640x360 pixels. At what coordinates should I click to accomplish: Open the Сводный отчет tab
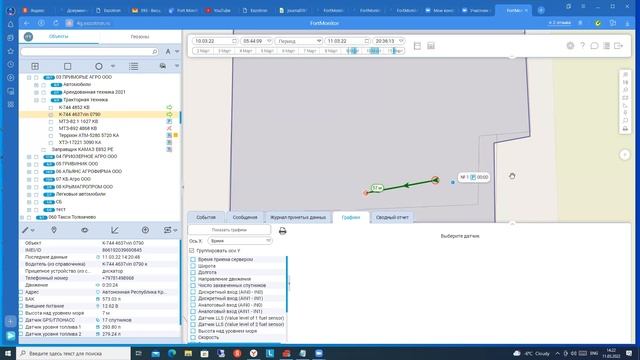tap(392, 217)
